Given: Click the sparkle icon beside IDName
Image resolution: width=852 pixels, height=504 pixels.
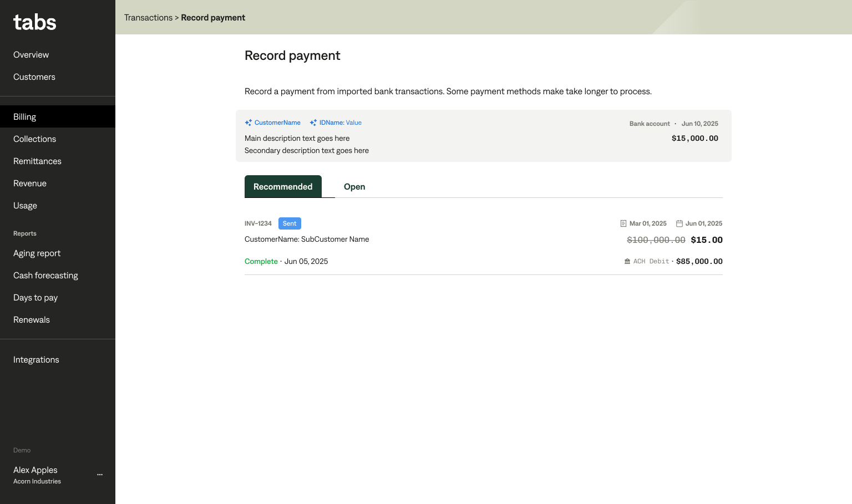Looking at the screenshot, I should (x=313, y=123).
